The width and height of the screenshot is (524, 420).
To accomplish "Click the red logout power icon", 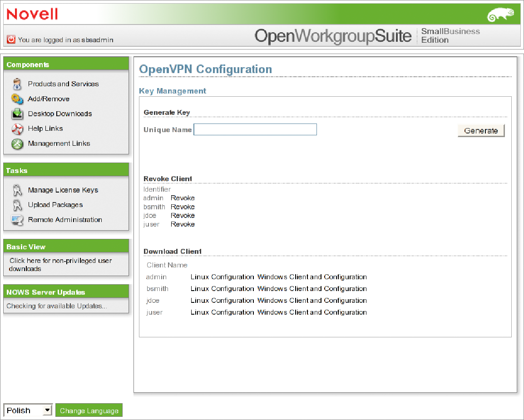I will click(x=11, y=40).
